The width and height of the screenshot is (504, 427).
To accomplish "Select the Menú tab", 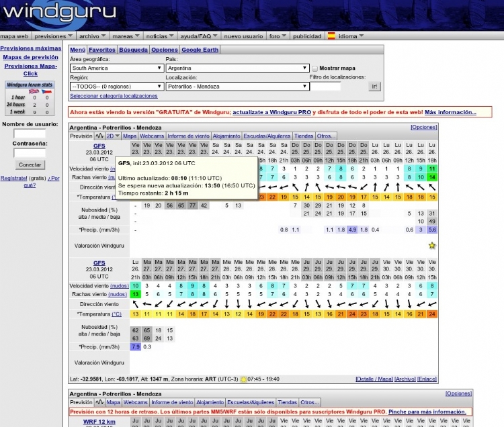I will [78, 50].
